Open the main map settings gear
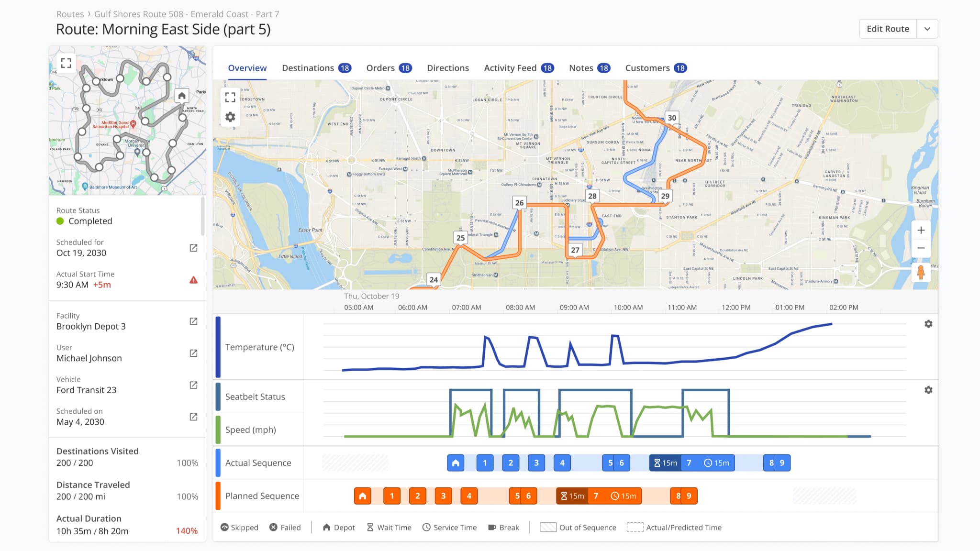 (230, 117)
